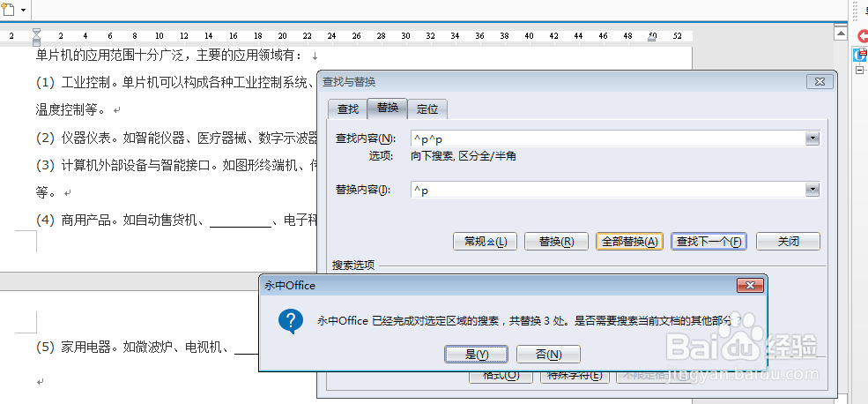The image size is (868, 404).
Task: Switch to the 查找 tab
Action: 348,109
